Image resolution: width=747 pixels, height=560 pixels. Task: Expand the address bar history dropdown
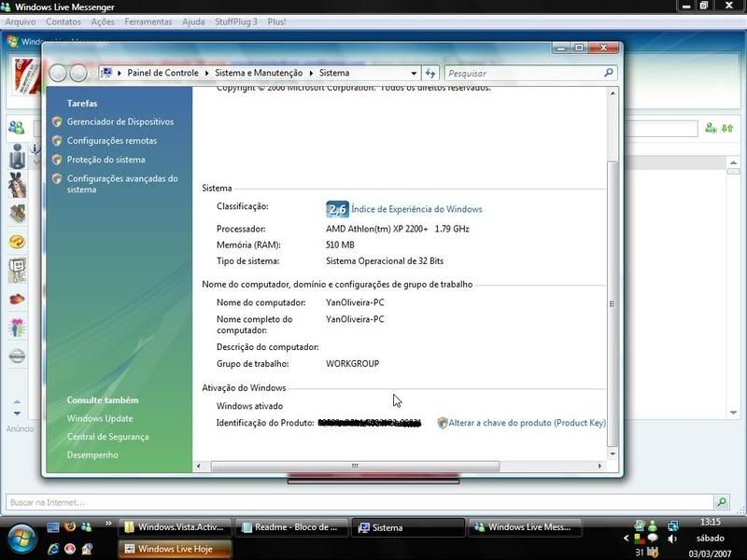click(414, 74)
